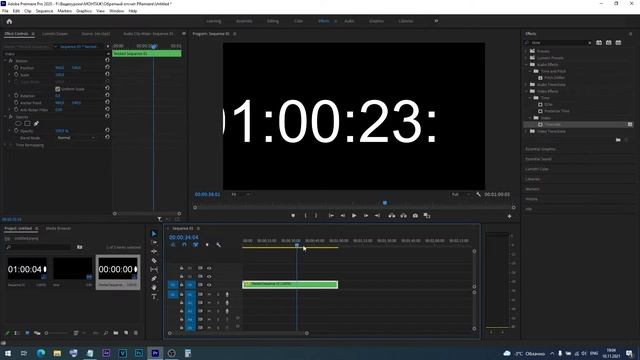Click Play in Program monitor
The height and width of the screenshot is (360, 640).
354,216
